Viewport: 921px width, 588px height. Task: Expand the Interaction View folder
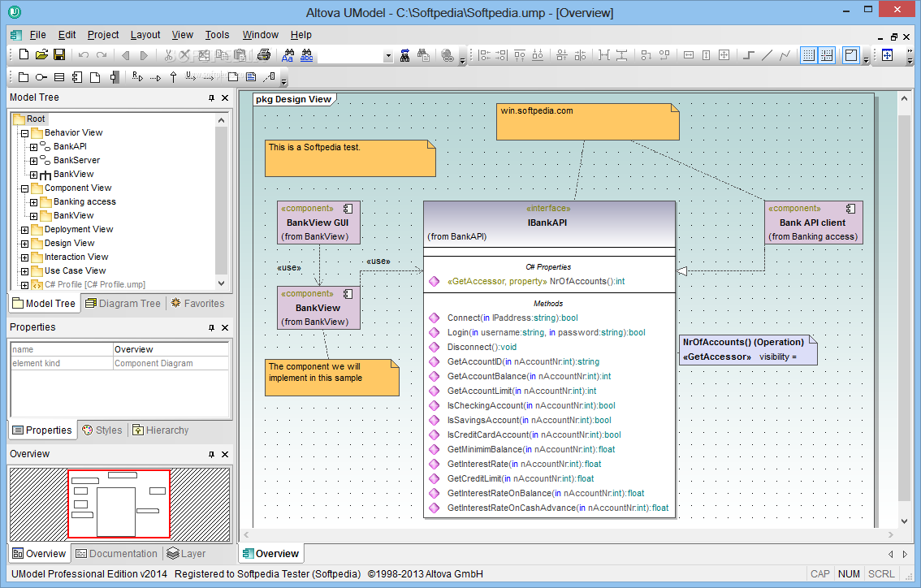click(24, 258)
